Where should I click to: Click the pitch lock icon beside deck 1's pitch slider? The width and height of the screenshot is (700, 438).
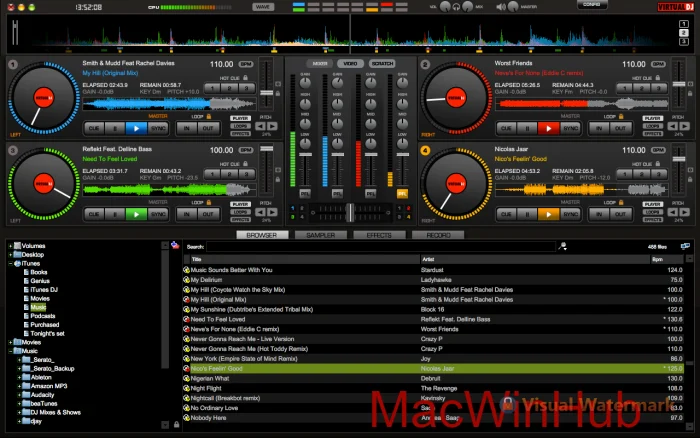tap(278, 93)
